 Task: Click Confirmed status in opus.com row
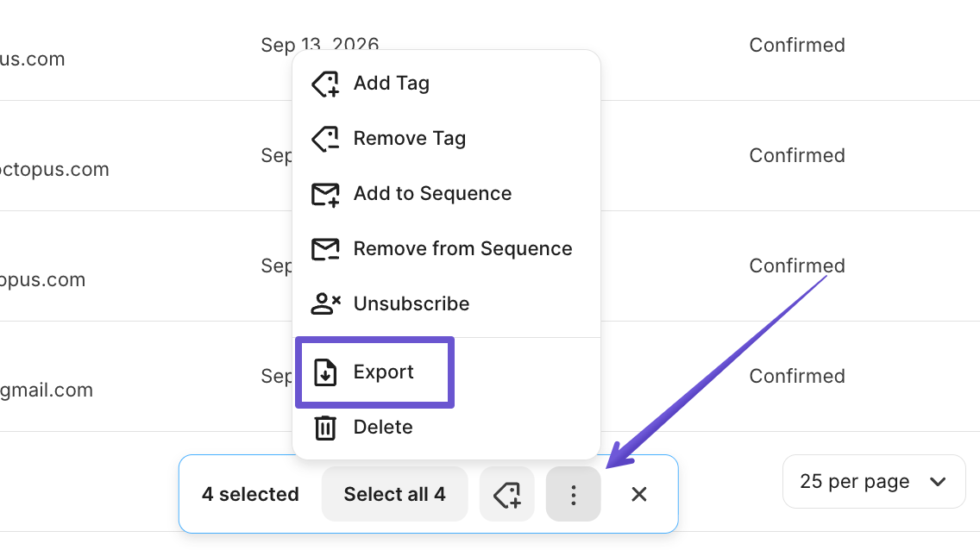tap(797, 266)
